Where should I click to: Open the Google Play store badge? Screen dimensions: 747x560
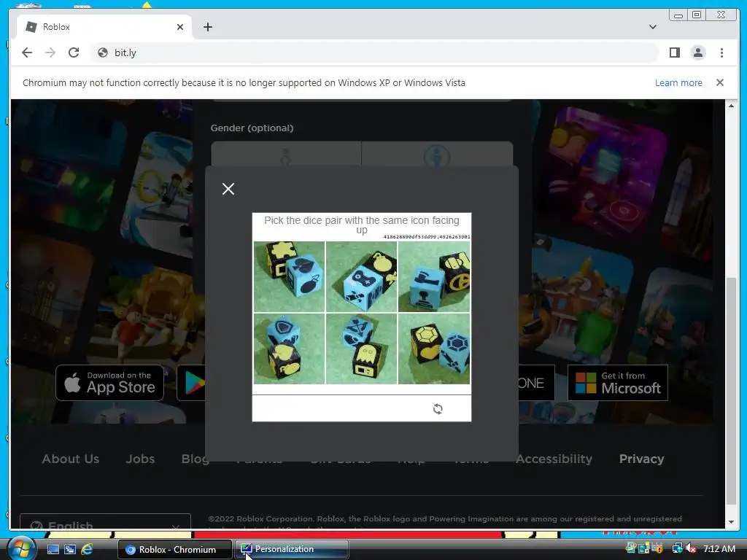point(192,383)
